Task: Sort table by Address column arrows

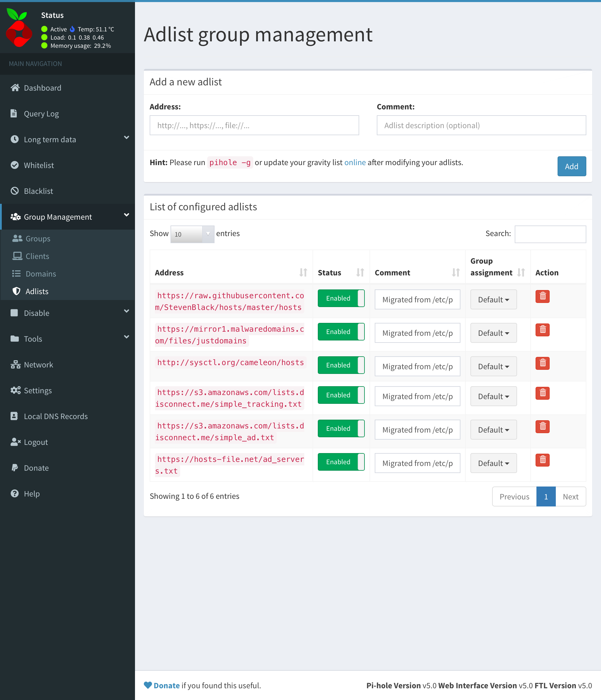Action: click(x=303, y=272)
